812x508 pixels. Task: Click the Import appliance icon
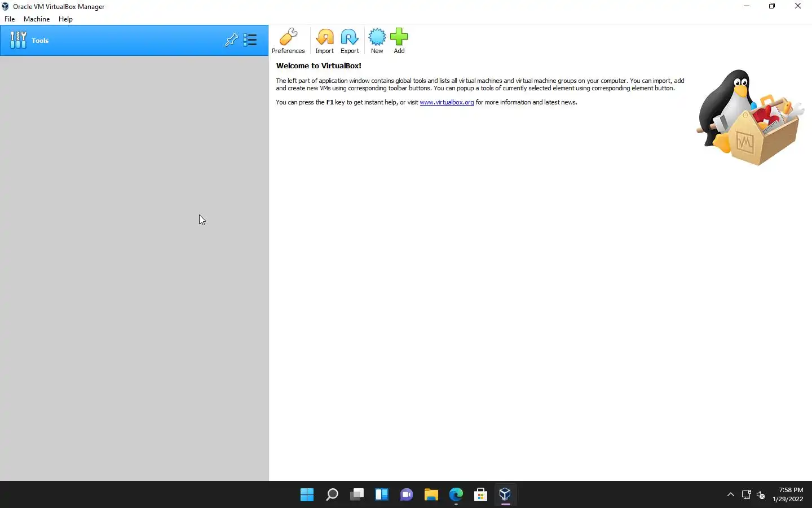(x=324, y=41)
